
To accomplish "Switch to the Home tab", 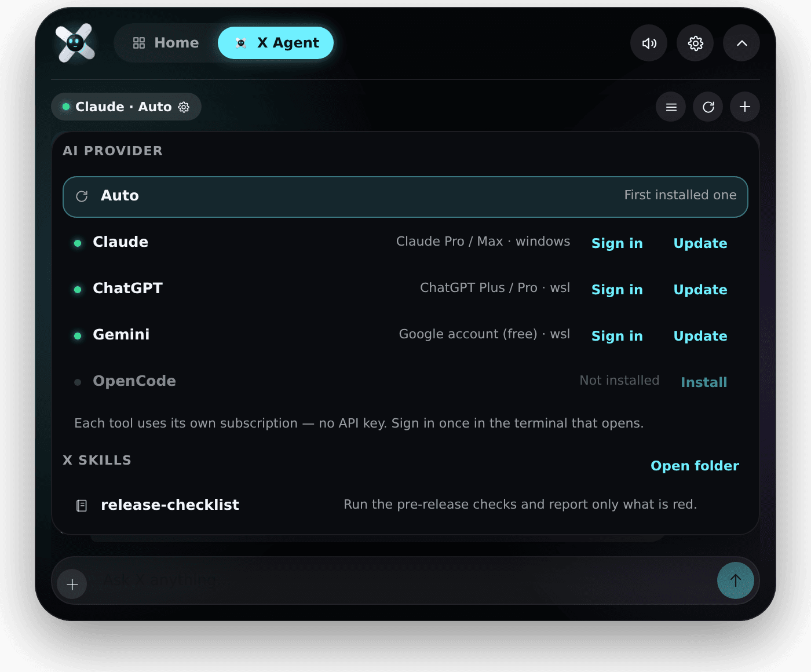I will tap(166, 43).
